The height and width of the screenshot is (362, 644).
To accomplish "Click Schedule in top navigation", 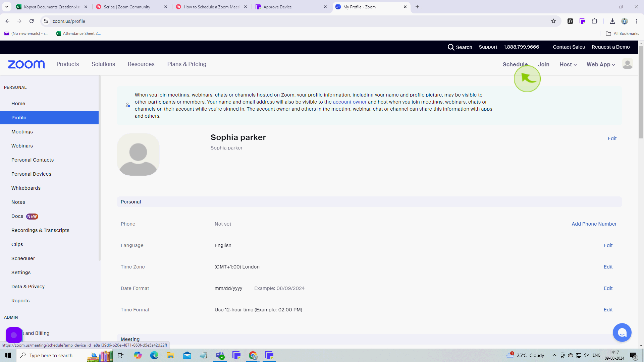I will click(x=515, y=64).
